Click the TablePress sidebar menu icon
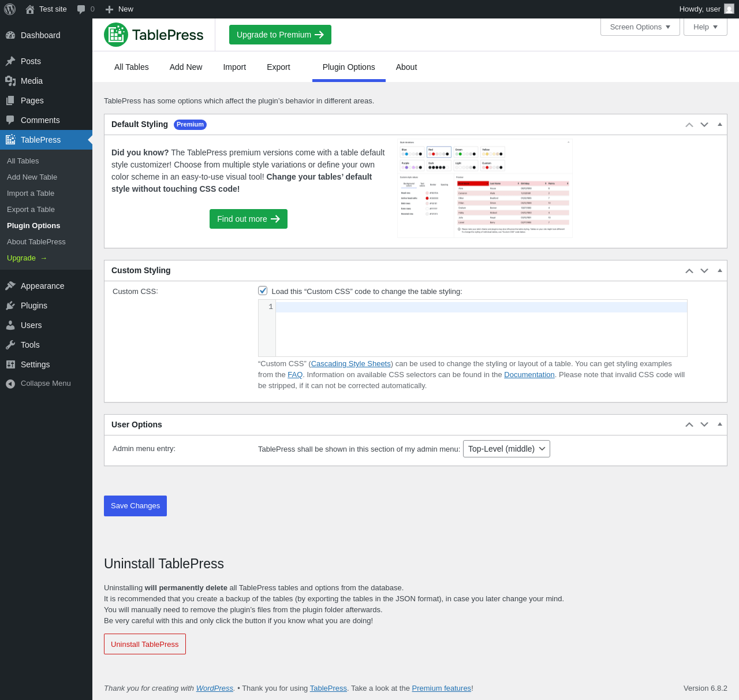This screenshot has height=700, width=739. pyautogui.click(x=10, y=140)
